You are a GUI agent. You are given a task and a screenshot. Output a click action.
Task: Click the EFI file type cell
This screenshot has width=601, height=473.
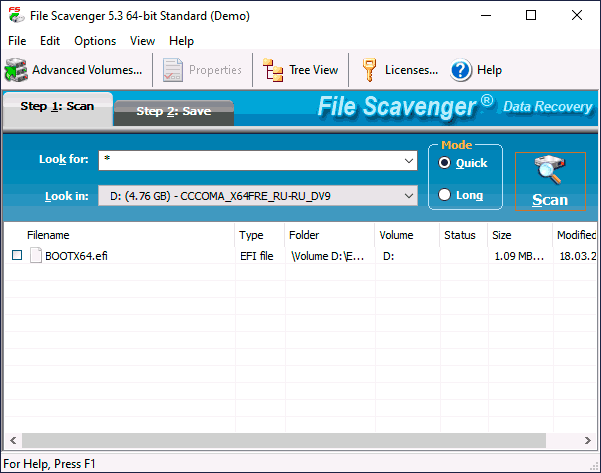pos(256,256)
